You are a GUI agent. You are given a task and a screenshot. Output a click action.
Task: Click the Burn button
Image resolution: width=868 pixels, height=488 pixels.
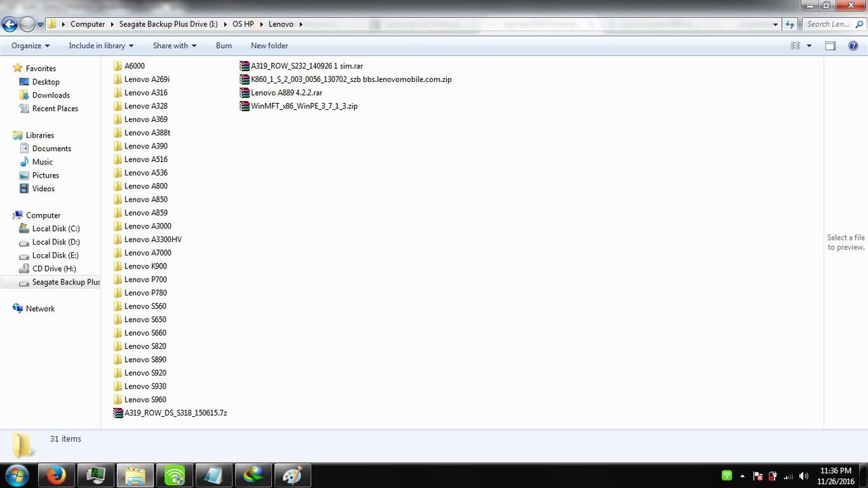pos(224,45)
